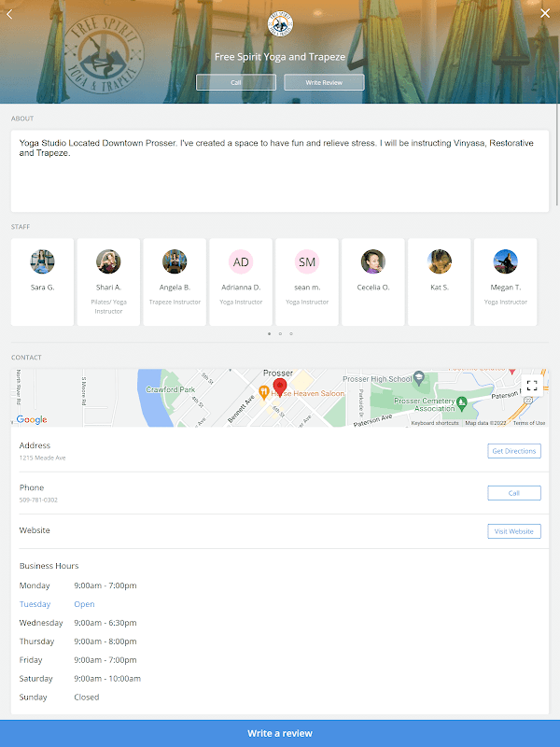The image size is (560, 747).
Task: Click Visit Website button
Action: coord(514,531)
